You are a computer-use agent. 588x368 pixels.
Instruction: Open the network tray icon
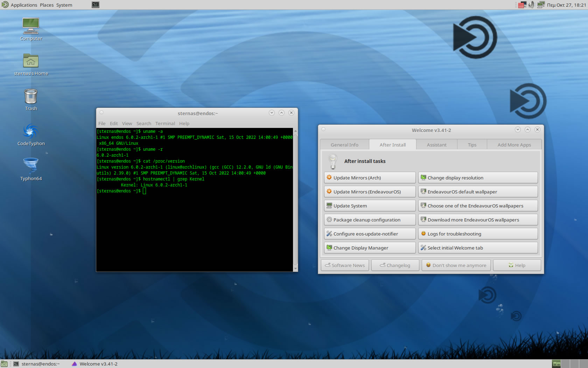[541, 5]
